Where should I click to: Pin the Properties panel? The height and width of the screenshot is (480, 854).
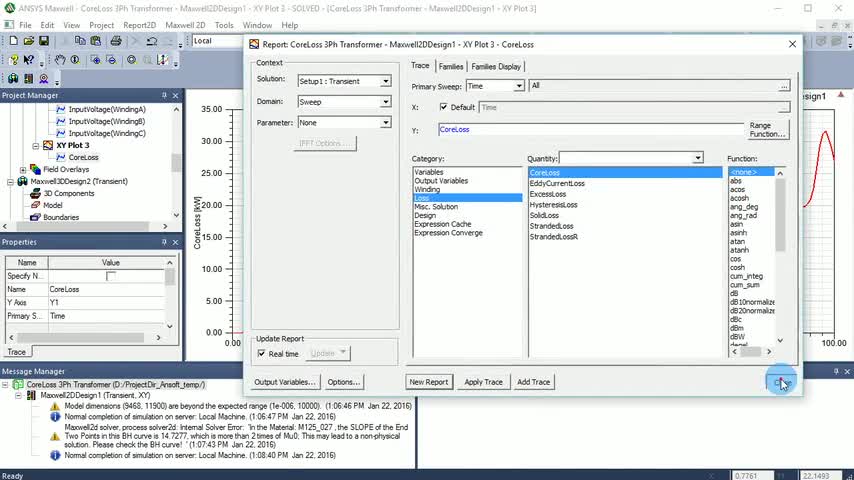pyautogui.click(x=164, y=242)
